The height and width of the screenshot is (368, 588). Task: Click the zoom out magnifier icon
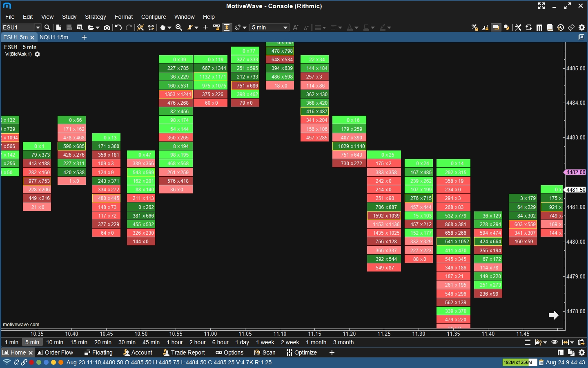coord(179,27)
